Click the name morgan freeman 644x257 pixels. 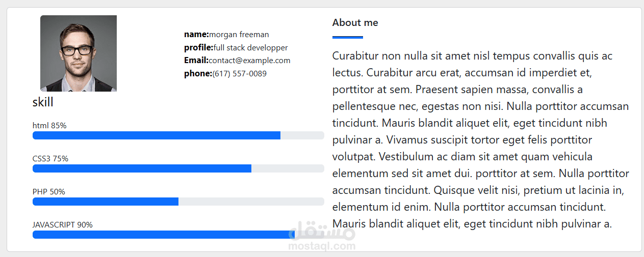pyautogui.click(x=239, y=35)
